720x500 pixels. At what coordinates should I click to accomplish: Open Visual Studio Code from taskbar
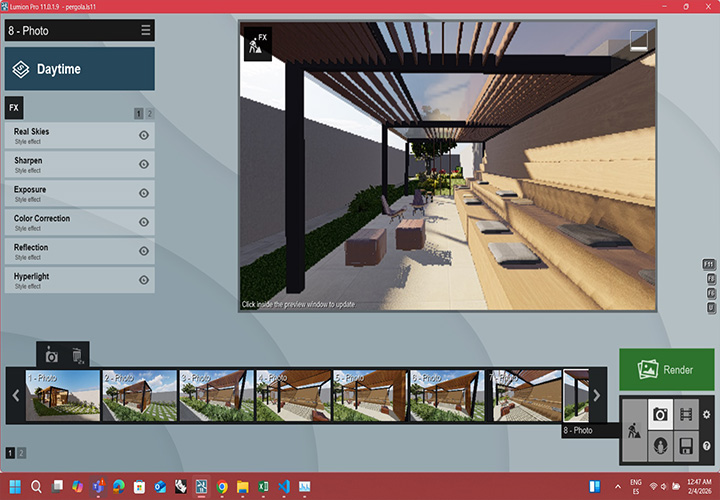(x=284, y=486)
